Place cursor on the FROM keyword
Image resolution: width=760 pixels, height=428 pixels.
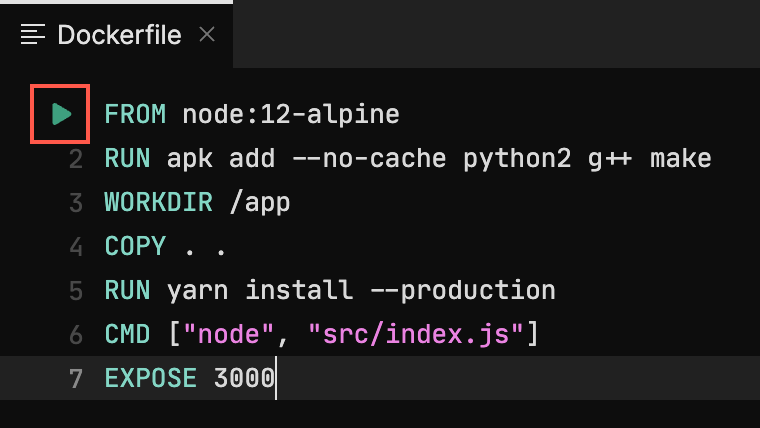click(x=135, y=114)
